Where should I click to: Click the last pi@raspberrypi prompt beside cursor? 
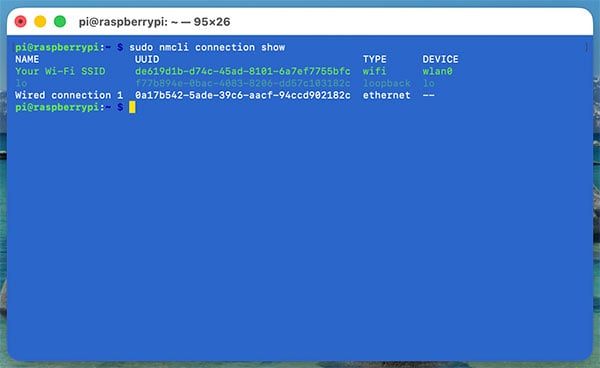69,107
